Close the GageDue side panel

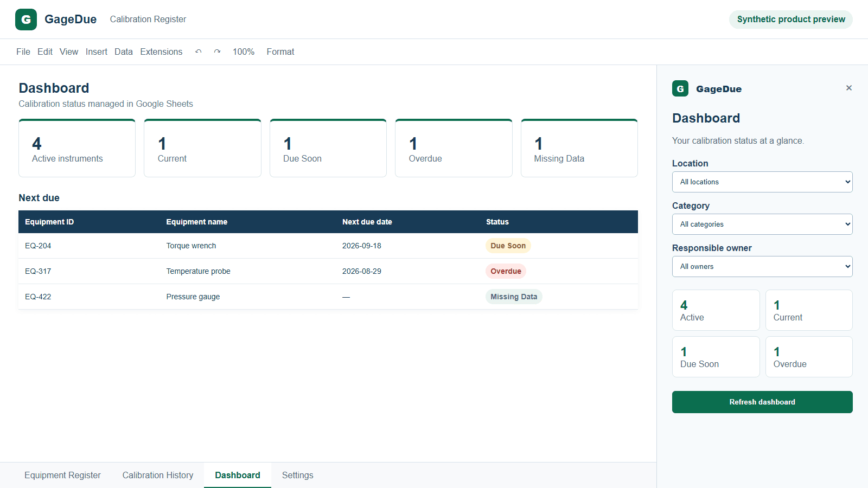(849, 88)
